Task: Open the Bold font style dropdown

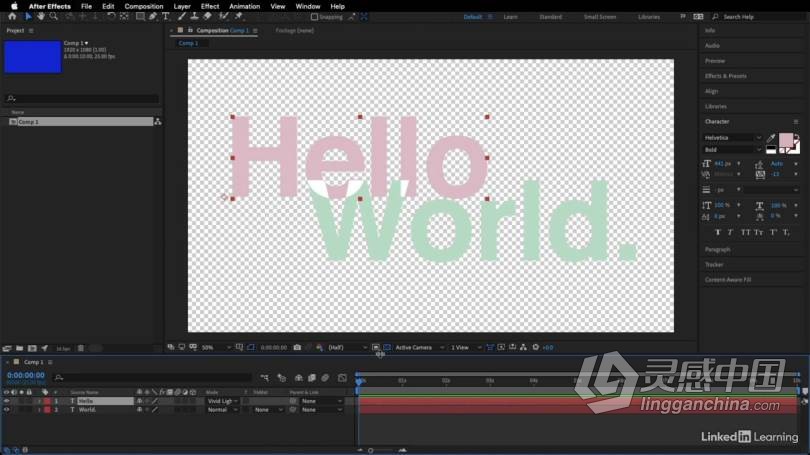Action: (x=733, y=150)
